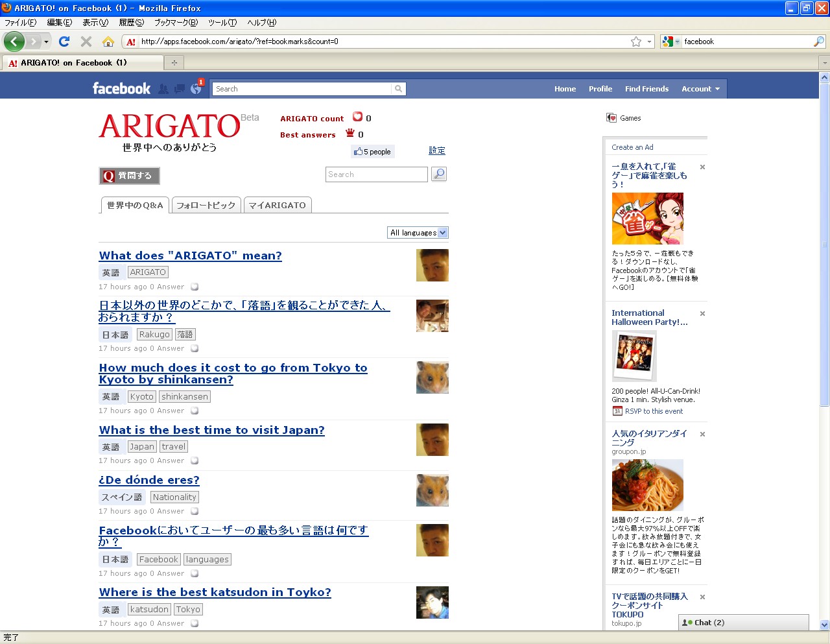Click the Facebook search input field

[x=302, y=89]
